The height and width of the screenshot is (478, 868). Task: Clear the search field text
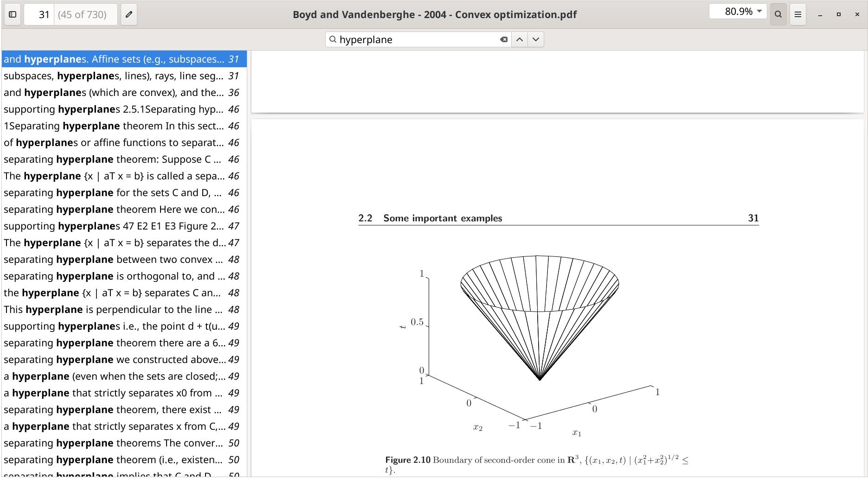(x=504, y=39)
